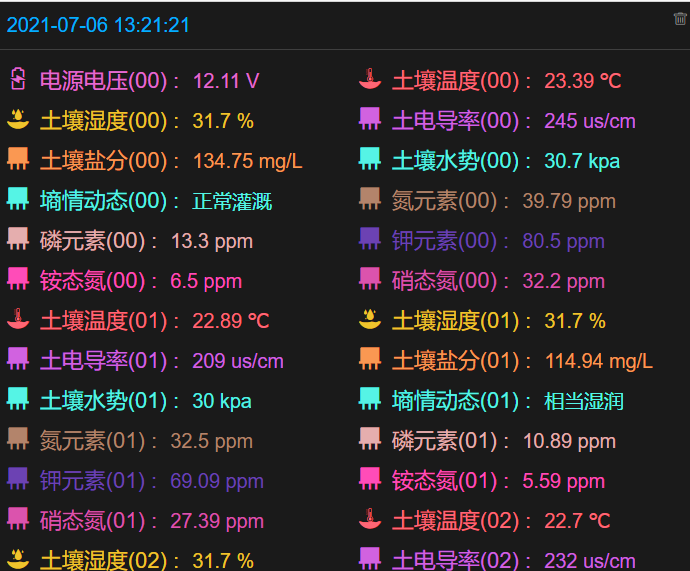Click the purple sensor icon beside 土电导率(00)
The width and height of the screenshot is (690, 571).
click(370, 120)
